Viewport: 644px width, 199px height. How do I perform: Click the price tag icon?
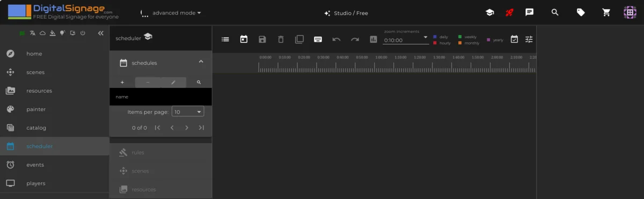581,12
